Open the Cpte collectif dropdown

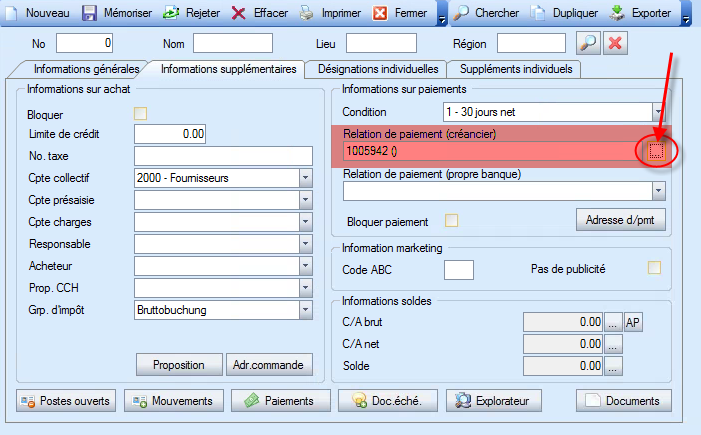[305, 178]
